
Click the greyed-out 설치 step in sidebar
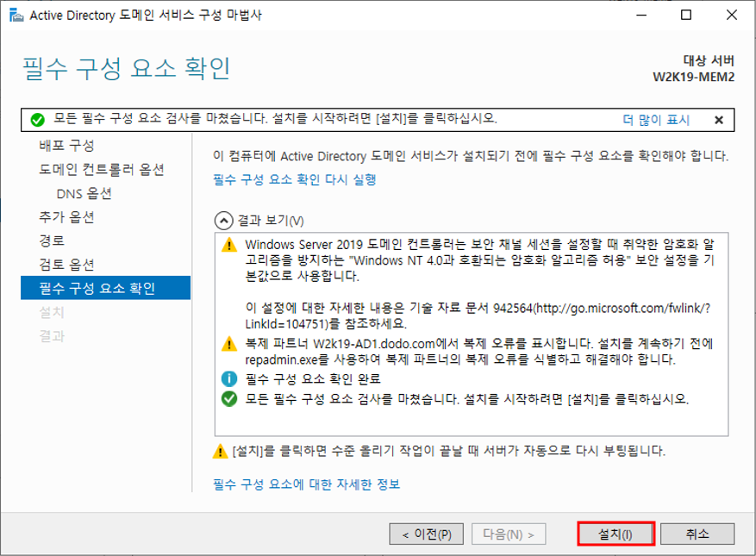(x=52, y=312)
